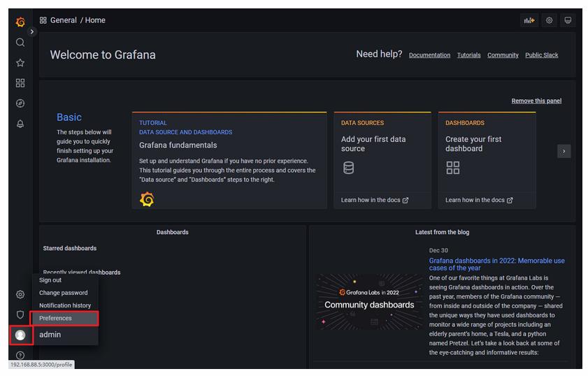
Task: Toggle the cycle view mode monitor icon
Action: click(x=568, y=20)
